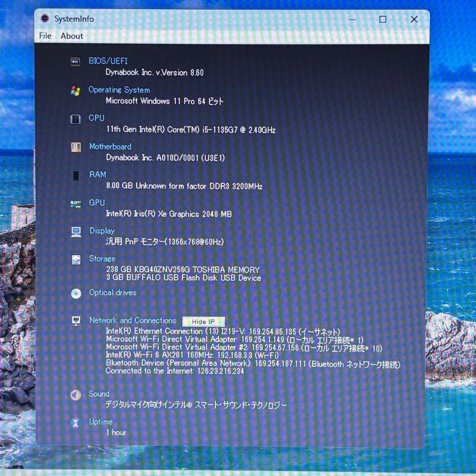Select the CPU model text line
The width and height of the screenshot is (476, 476).
[x=191, y=130]
